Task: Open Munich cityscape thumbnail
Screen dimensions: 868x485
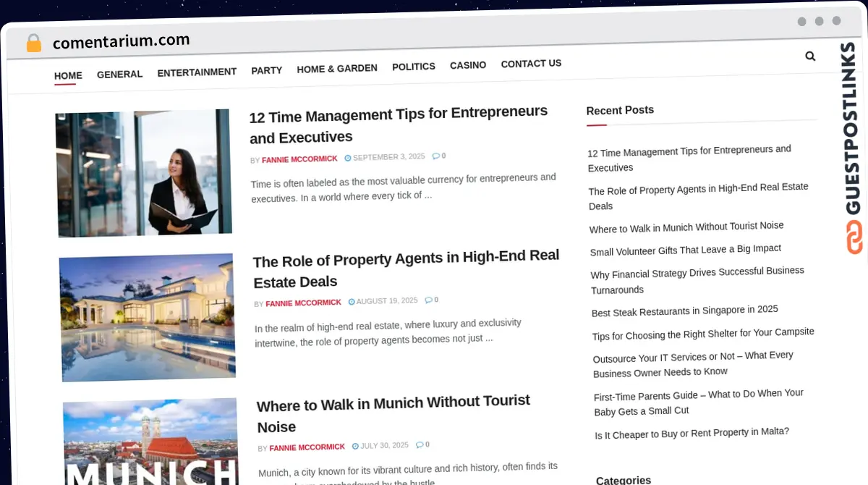Action: (150, 442)
